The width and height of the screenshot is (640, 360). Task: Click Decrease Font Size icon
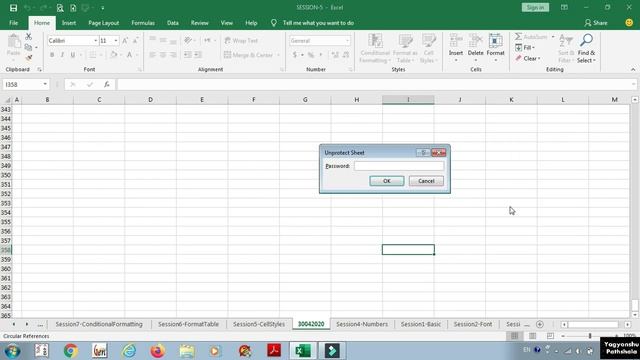[x=135, y=40]
